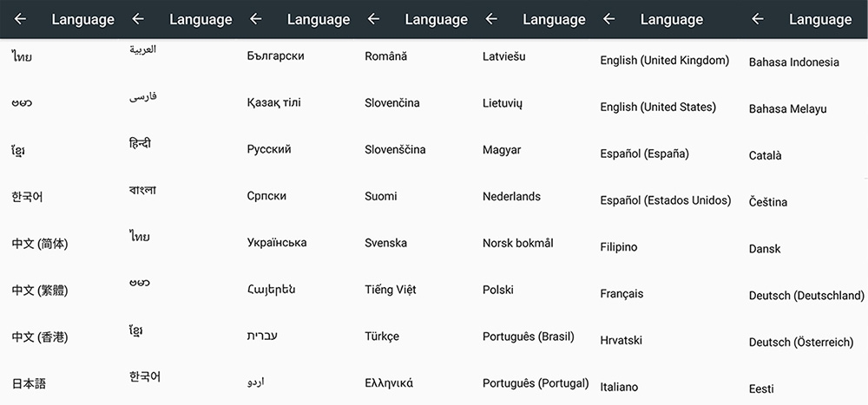The height and width of the screenshot is (405, 868).
Task: Select English (United States) language
Action: tap(658, 108)
